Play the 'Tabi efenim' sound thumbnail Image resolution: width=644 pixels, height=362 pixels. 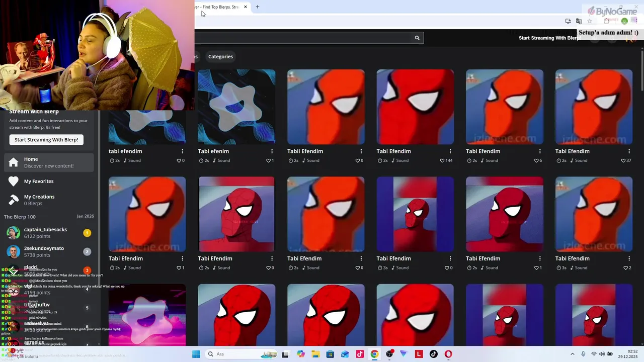pyautogui.click(x=236, y=107)
